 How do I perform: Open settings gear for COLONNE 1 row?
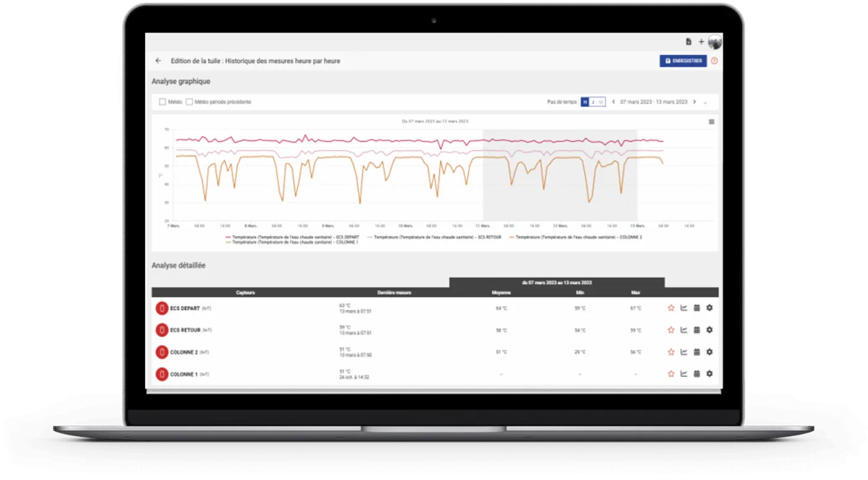[x=709, y=374]
